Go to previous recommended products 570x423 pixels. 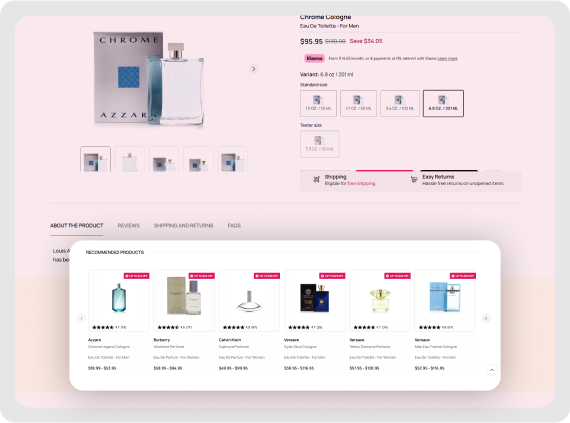click(81, 318)
